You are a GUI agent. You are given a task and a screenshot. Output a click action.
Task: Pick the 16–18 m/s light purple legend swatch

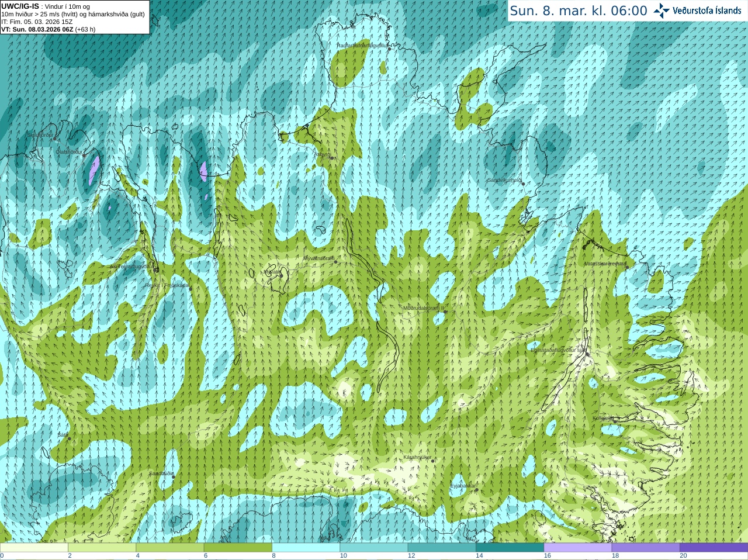[x=578, y=548]
